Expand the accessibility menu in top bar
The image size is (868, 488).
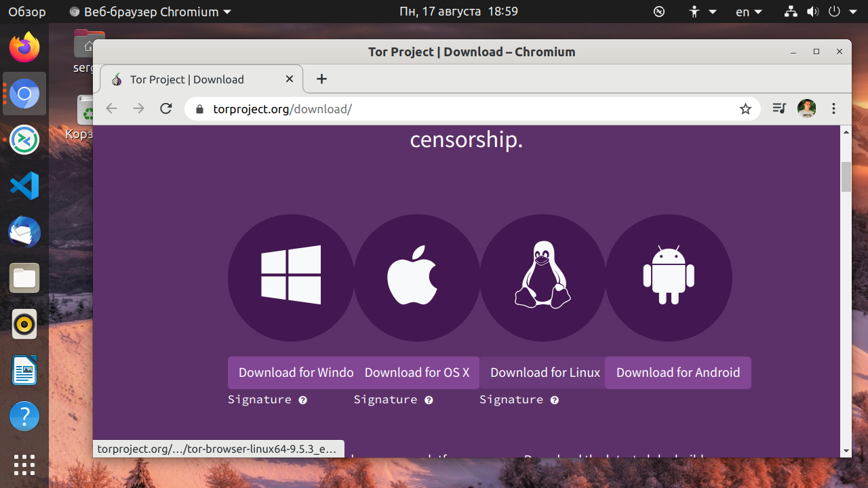[703, 12]
